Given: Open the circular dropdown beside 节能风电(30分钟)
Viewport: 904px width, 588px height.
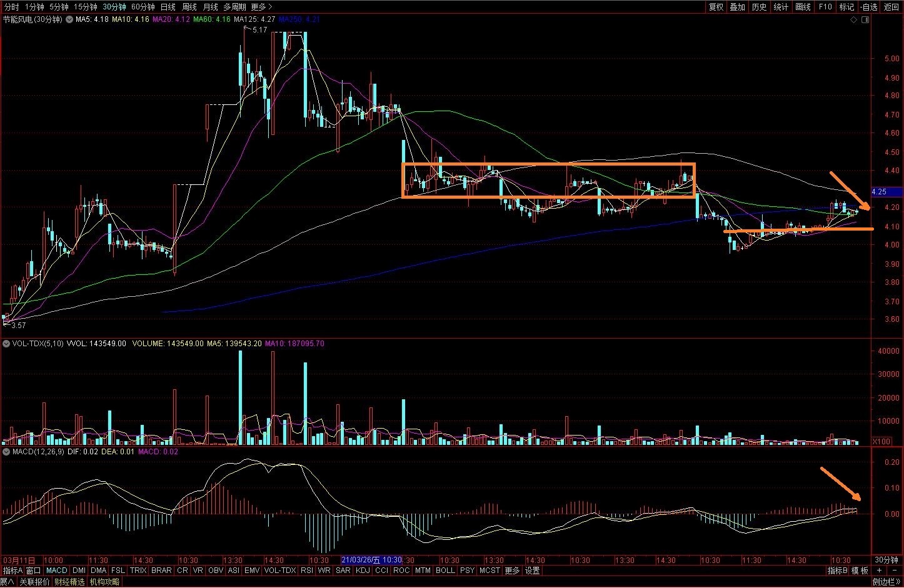Looking at the screenshot, I should tap(69, 19).
